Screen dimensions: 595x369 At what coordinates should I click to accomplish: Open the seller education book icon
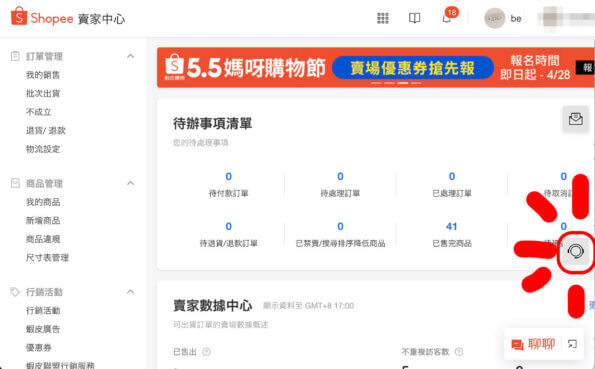point(414,18)
